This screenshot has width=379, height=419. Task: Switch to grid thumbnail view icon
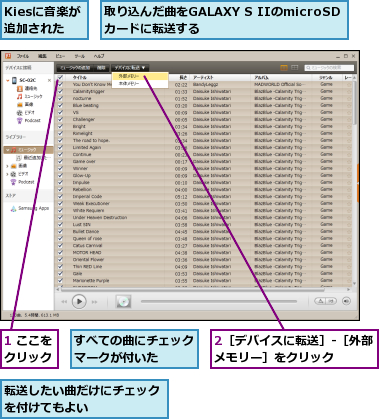[x=295, y=68]
